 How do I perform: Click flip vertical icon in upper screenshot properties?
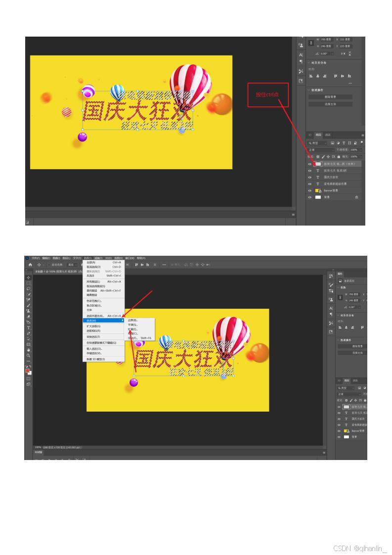click(349, 53)
